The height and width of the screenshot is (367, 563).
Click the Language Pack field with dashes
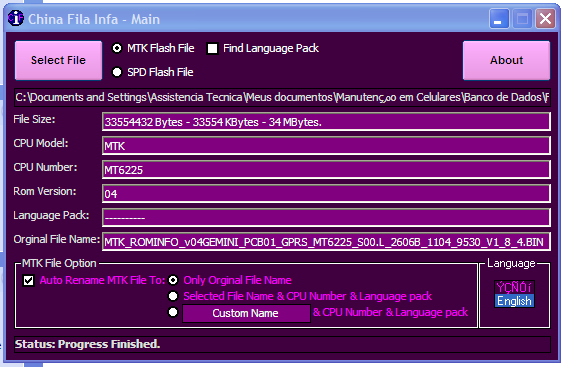(326, 218)
